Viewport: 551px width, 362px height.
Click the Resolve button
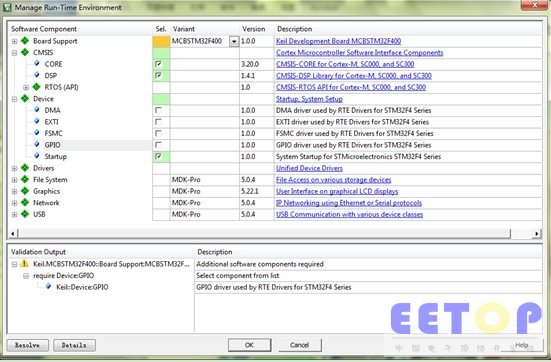coord(28,345)
